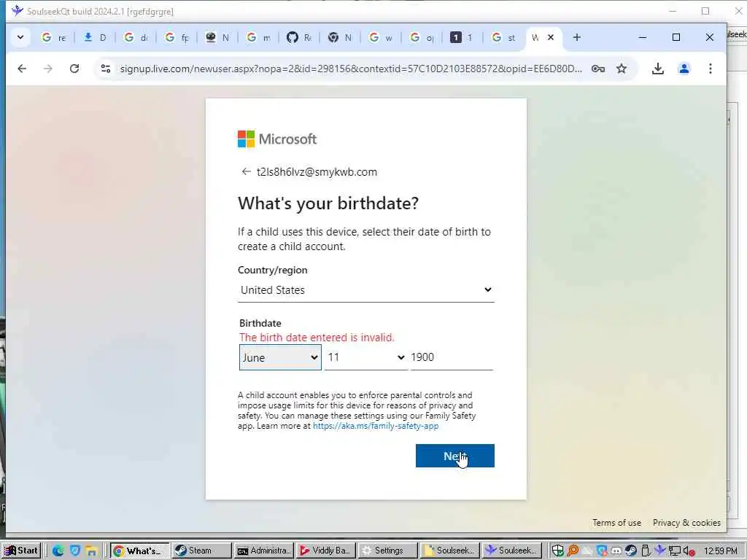This screenshot has width=747, height=560.
Task: Click the network tray icon
Action: pos(674,551)
